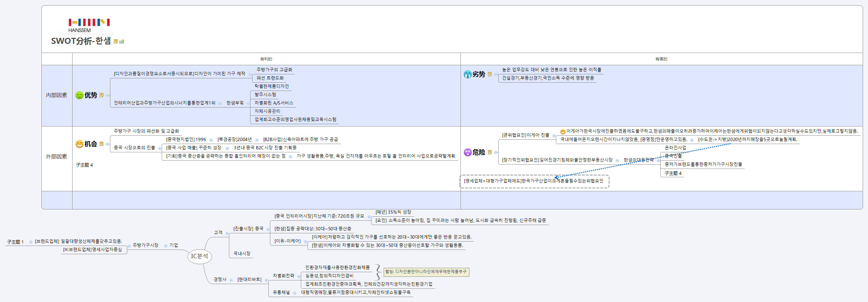Collapse the 고객 branch in 3C분석
This screenshot has width=868, height=302.
[227, 233]
